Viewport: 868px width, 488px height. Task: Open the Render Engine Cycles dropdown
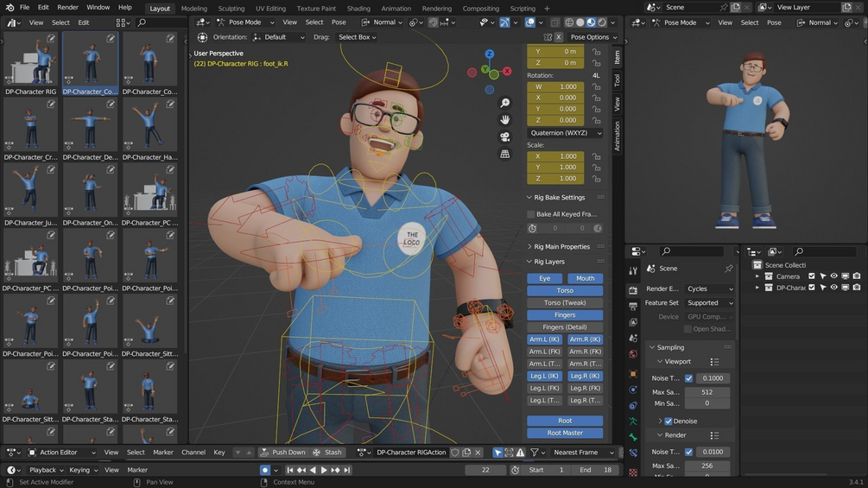click(709, 288)
